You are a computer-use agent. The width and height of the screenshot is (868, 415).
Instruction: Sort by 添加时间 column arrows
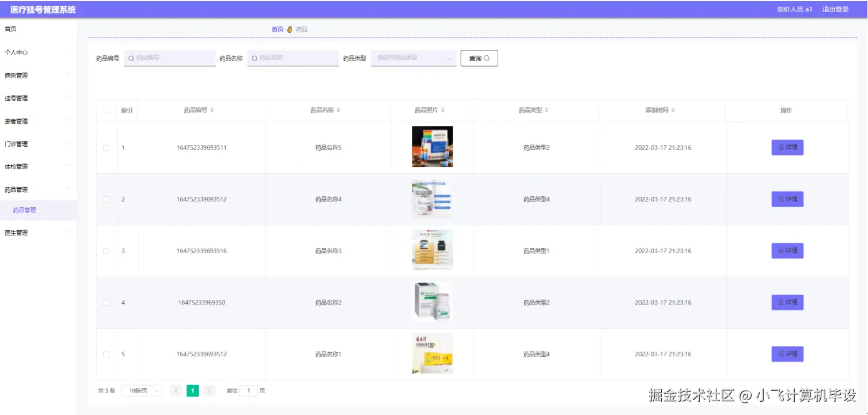pyautogui.click(x=673, y=111)
